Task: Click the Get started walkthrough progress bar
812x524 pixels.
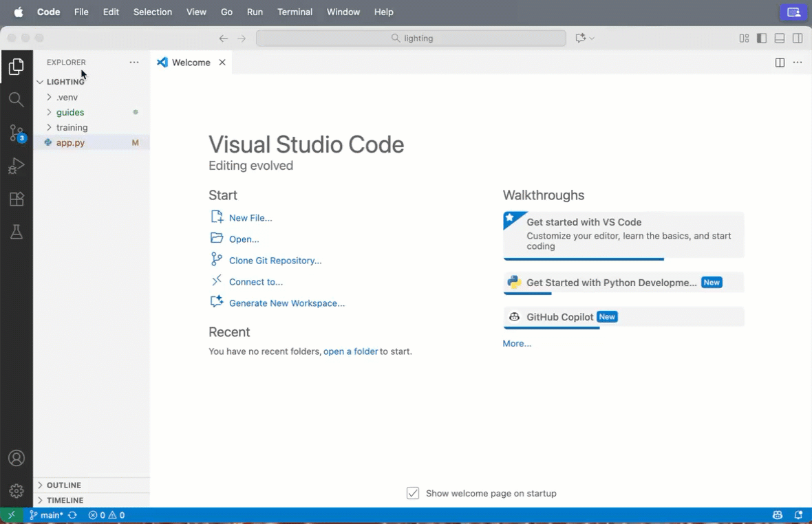Action: [x=584, y=259]
